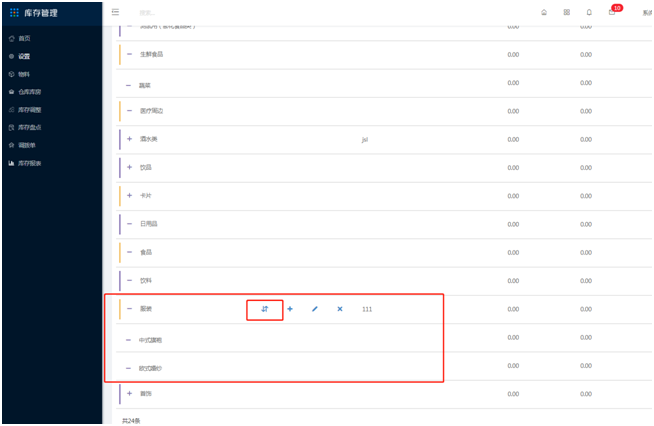The image size is (654, 426).
Task: Collapse the 食品 category row
Action: click(129, 252)
